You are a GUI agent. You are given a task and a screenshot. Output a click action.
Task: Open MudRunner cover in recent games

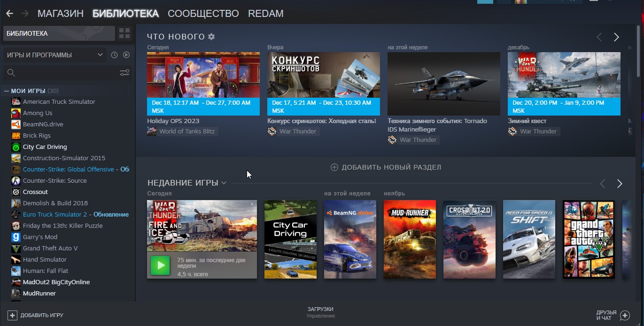coord(410,239)
